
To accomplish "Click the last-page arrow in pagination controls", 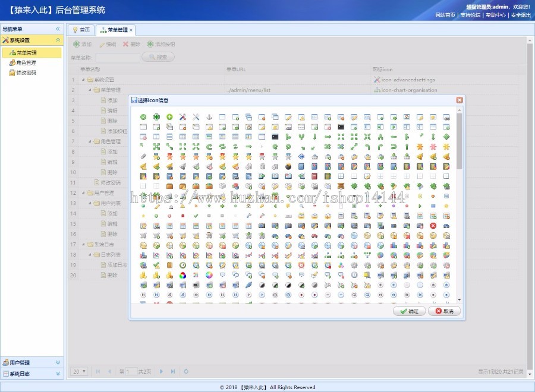I will [172, 371].
